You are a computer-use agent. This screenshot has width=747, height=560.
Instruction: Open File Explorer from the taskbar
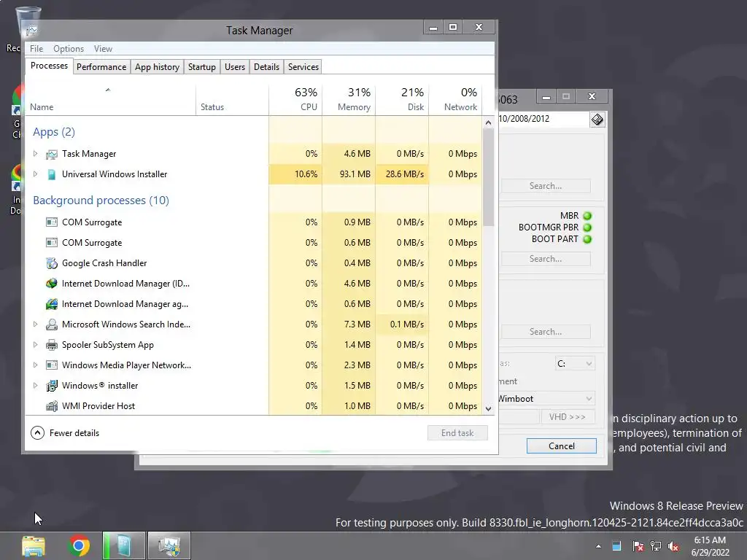pos(34,545)
